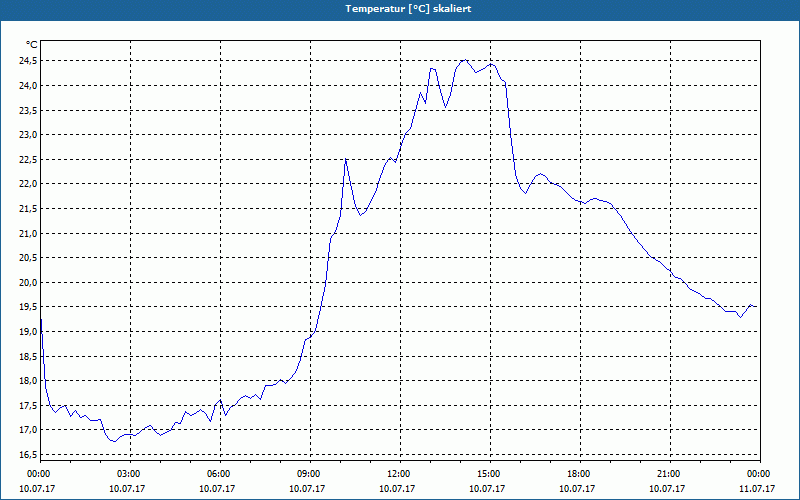The image size is (800, 500).
Task: Click the 10.07.17 date under 09:00
Action: tap(307, 488)
